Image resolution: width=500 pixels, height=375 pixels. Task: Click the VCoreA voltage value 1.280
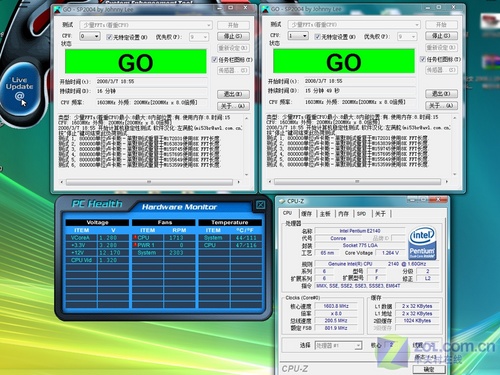coord(109,238)
